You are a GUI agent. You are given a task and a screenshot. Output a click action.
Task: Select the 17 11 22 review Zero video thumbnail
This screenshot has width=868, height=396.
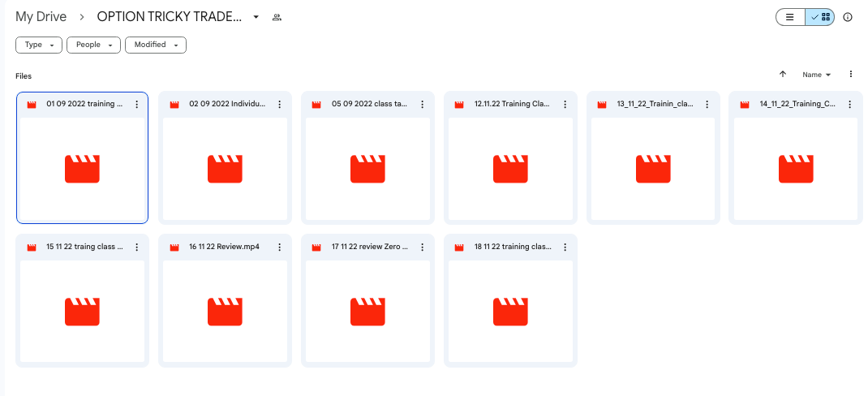coord(367,311)
